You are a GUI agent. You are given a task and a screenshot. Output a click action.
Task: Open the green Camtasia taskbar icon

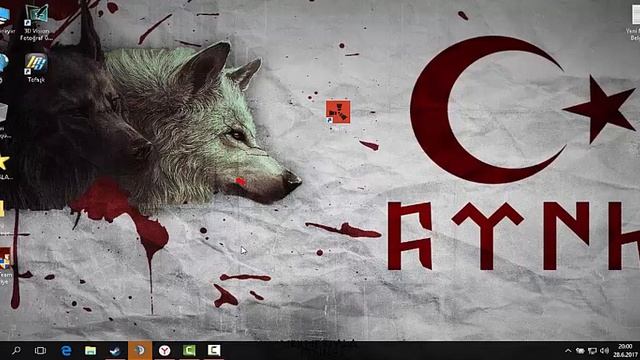189,350
